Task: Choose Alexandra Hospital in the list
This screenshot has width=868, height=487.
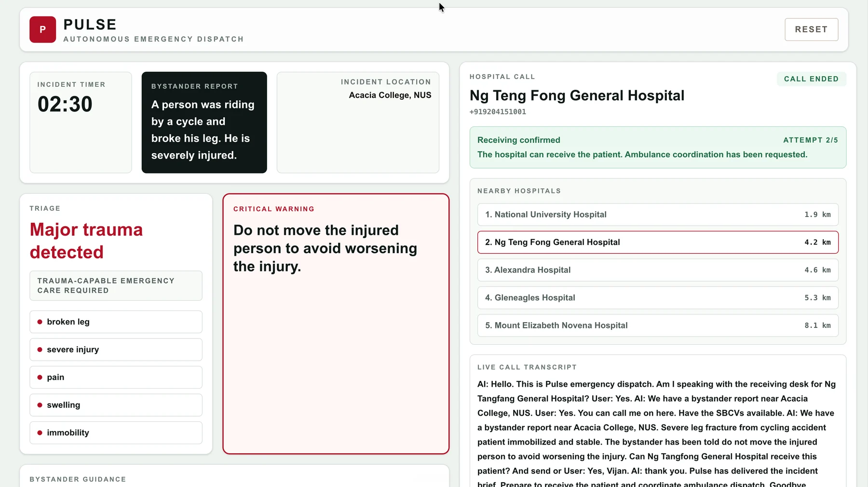Action: pos(658,270)
